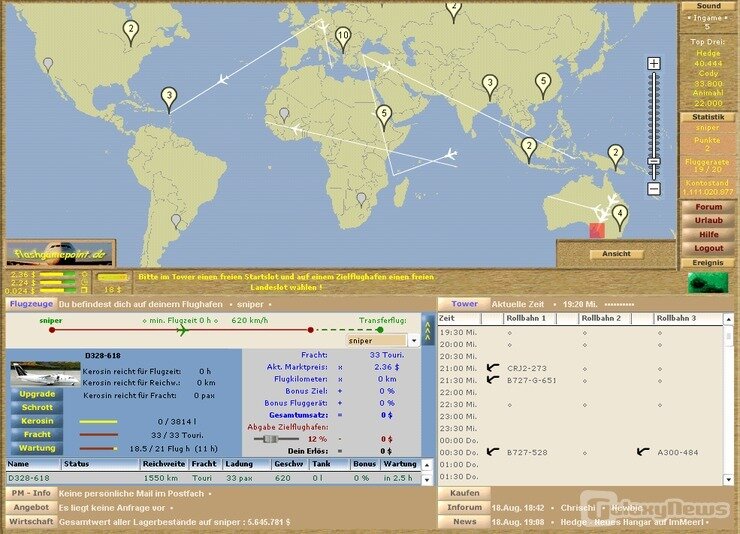Select Rollbahn 3 slot at 21:30 Mi.
The width and height of the screenshot is (740, 534).
pyautogui.click(x=660, y=380)
